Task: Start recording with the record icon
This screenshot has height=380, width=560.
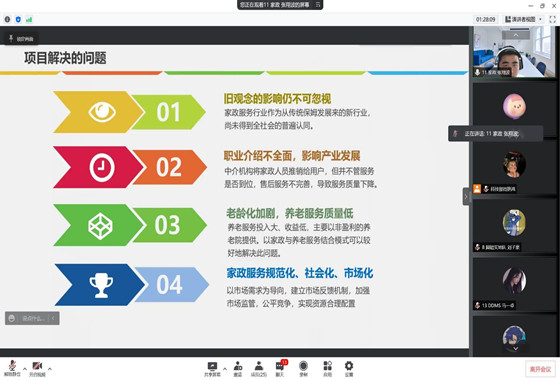Action: click(x=303, y=369)
